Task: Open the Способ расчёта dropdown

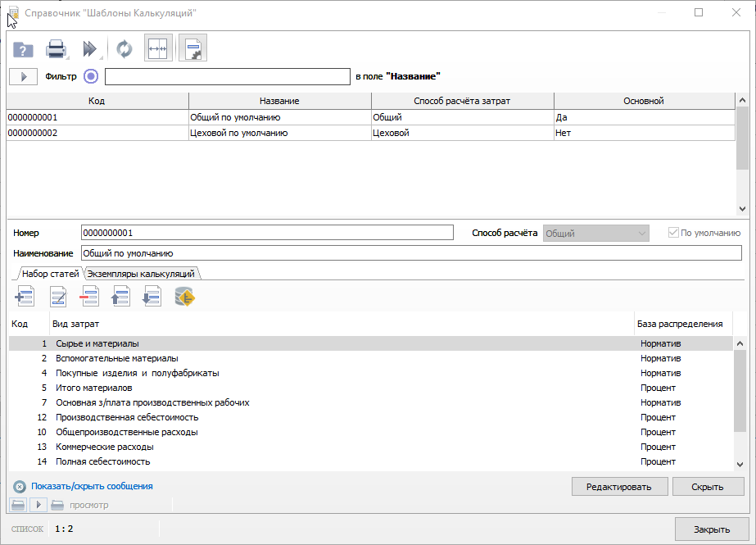Action: 596,233
